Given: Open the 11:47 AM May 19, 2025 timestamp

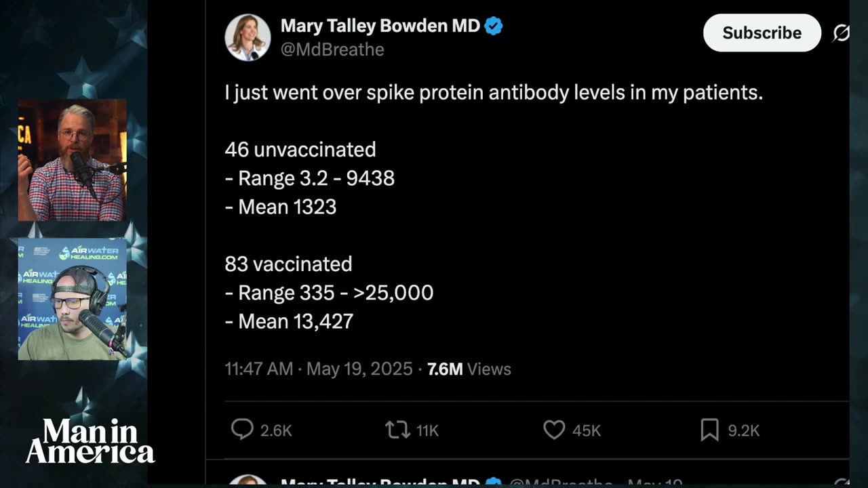Looking at the screenshot, I should pyautogui.click(x=319, y=369).
